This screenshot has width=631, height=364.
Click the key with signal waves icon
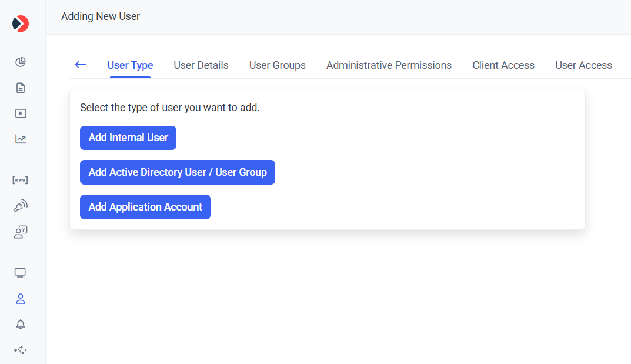[x=21, y=206]
